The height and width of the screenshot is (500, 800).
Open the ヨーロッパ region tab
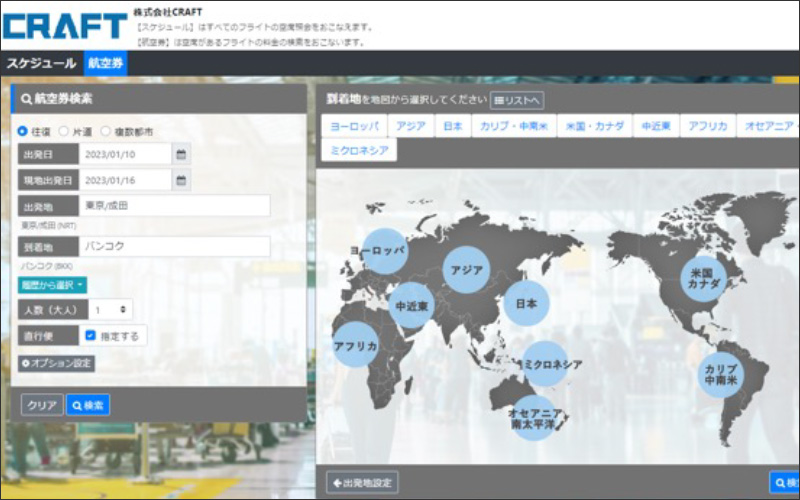tap(354, 126)
